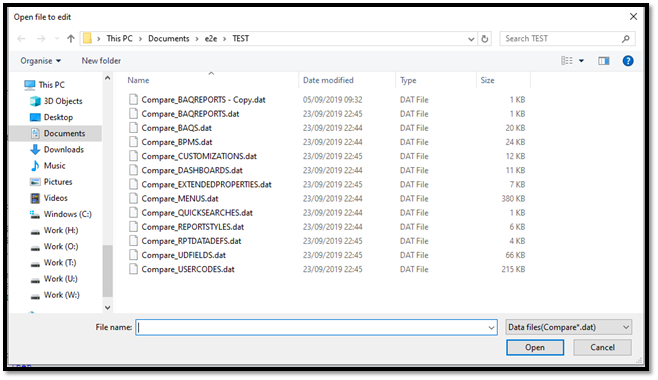The width and height of the screenshot is (658, 380).
Task: Go back with the Back arrow
Action: [x=21, y=39]
